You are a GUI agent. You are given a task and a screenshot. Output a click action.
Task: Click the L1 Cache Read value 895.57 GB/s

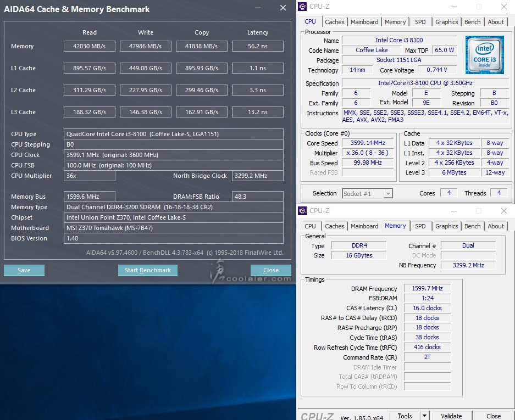point(90,68)
